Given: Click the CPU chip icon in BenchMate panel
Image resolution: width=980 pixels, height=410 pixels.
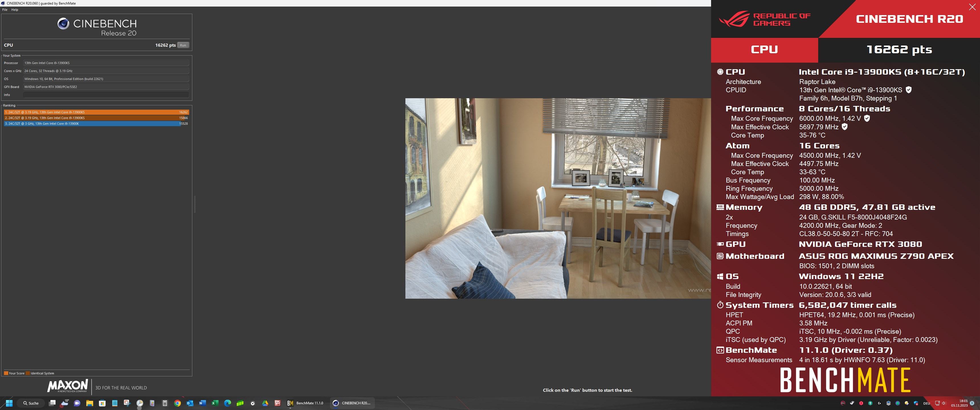Looking at the screenshot, I should click(x=720, y=71).
